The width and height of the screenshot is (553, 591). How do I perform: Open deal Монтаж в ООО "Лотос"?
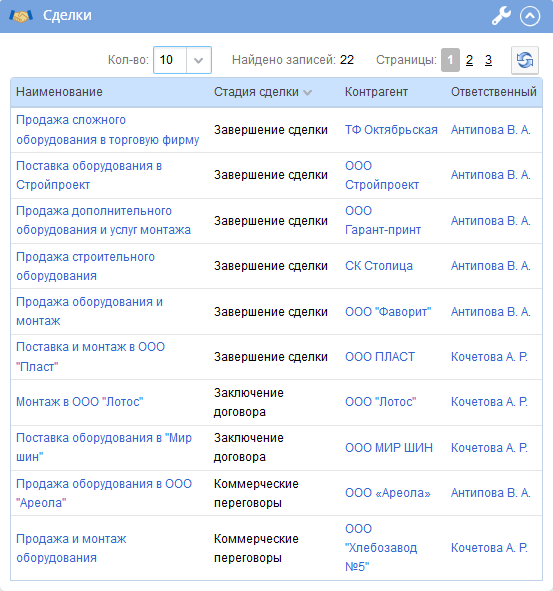pyautogui.click(x=80, y=402)
